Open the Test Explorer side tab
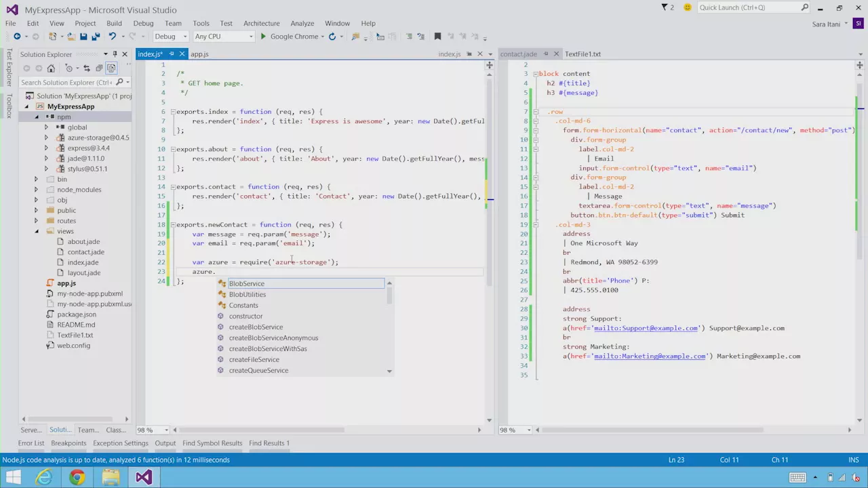 coord(9,68)
